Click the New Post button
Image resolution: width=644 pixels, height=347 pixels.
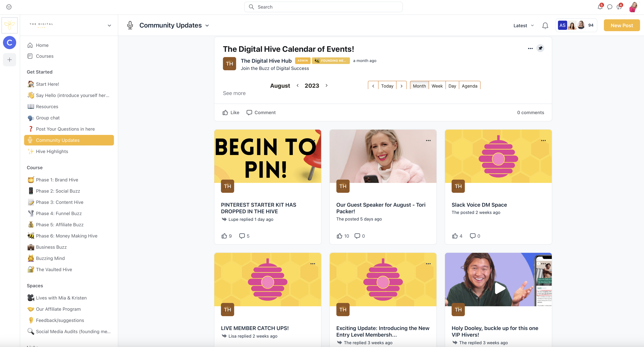point(622,25)
